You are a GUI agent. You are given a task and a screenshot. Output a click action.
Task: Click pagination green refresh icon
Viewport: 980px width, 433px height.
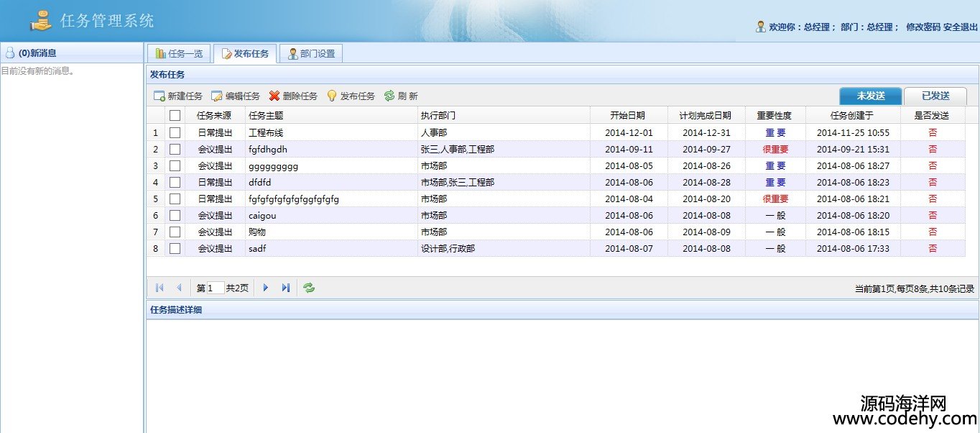(309, 288)
